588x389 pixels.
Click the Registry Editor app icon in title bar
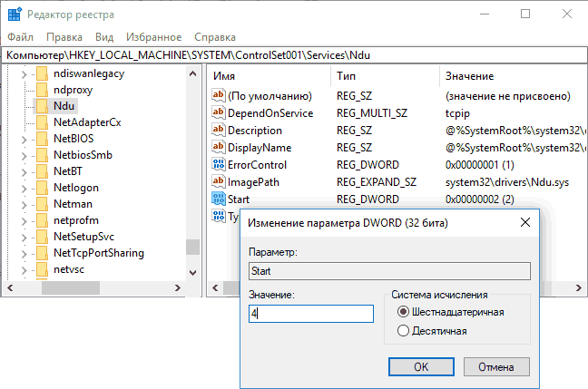tap(15, 15)
